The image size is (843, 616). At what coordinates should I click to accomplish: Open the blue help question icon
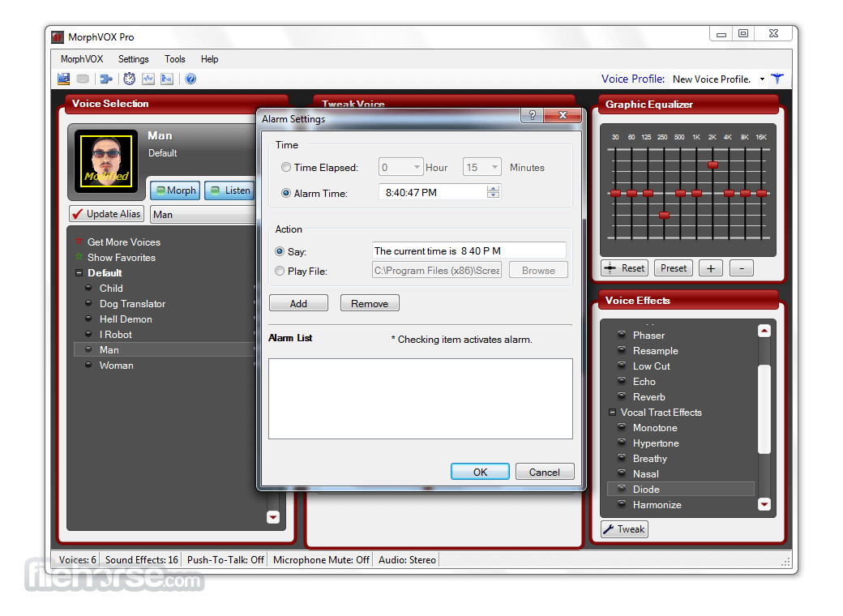tap(190, 79)
